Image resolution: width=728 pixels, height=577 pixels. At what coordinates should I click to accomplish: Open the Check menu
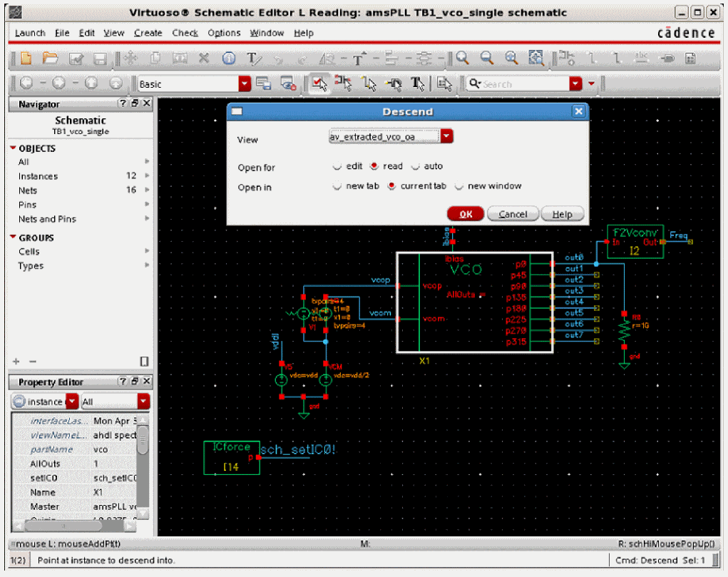click(185, 33)
